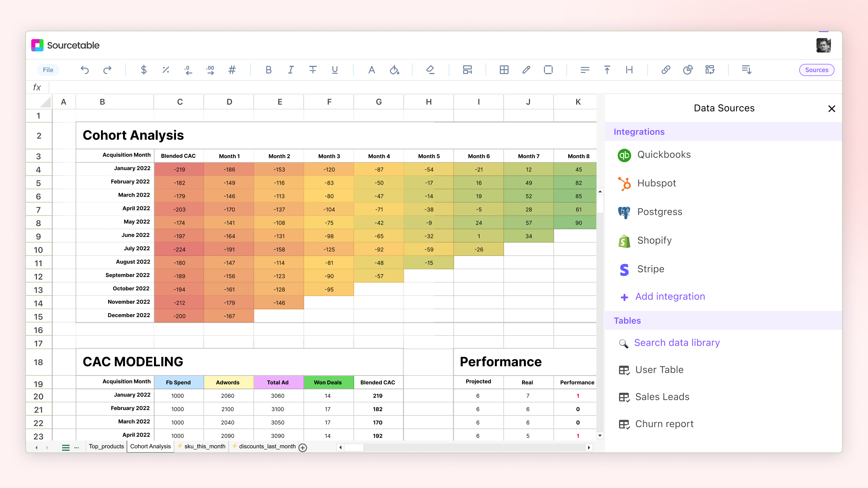868x488 pixels.
Task: Open the sku_this_month sheet tab
Action: 204,446
